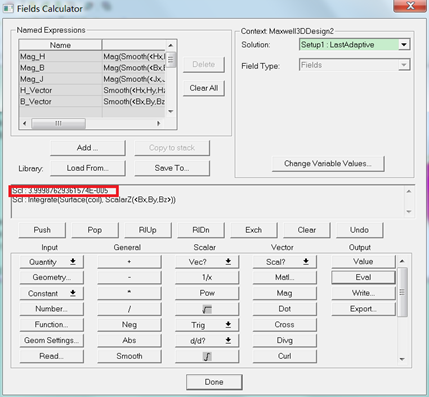Image resolution: width=429 pixels, height=397 pixels.
Task: Click the Add... named expression button
Action: pyautogui.click(x=88, y=148)
